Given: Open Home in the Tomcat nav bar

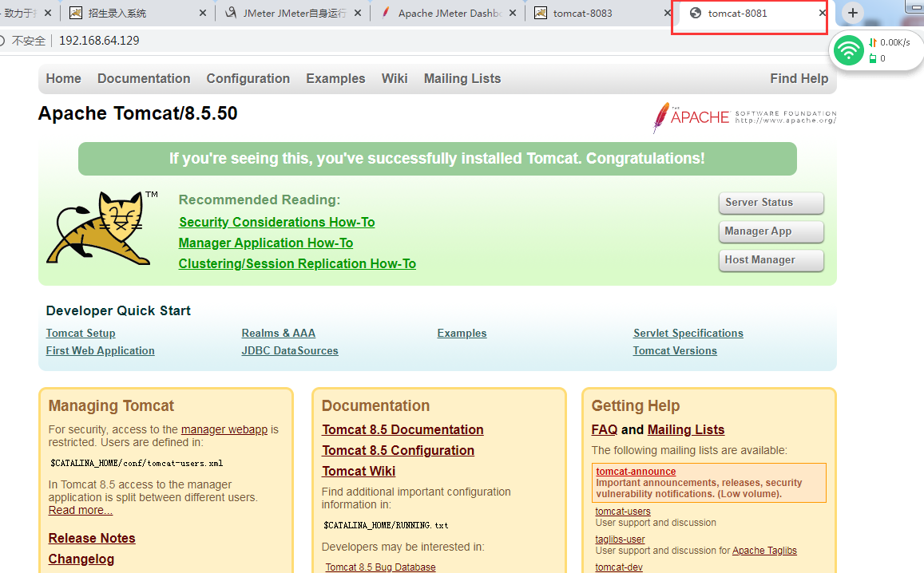Looking at the screenshot, I should coord(64,78).
